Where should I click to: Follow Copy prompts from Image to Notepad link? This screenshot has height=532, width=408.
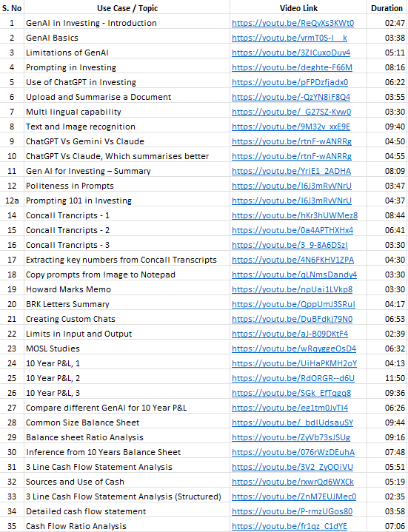(x=294, y=275)
